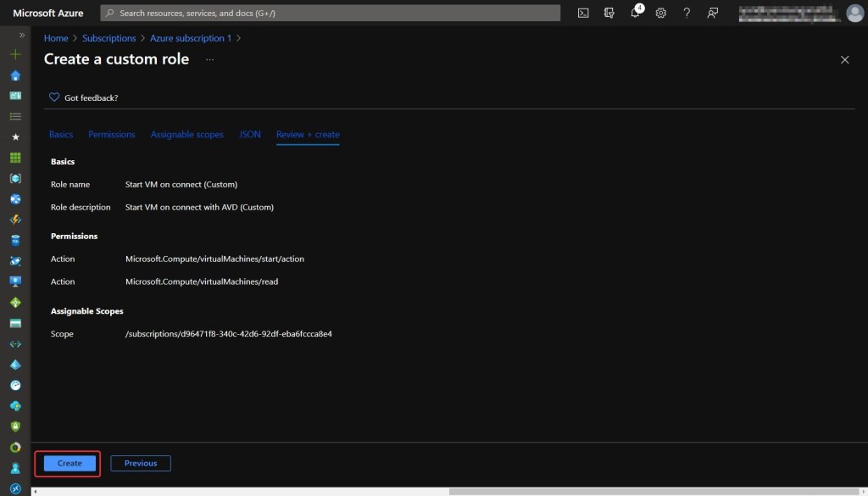
Task: Select the Review + create tab
Action: [x=308, y=135]
